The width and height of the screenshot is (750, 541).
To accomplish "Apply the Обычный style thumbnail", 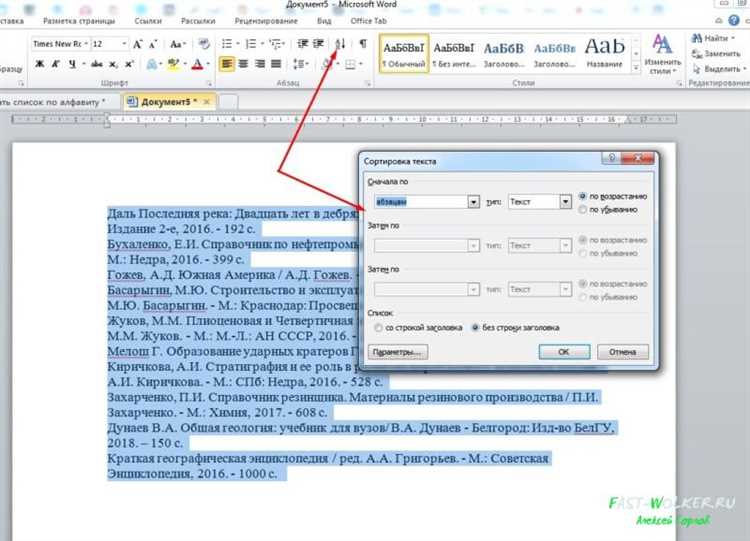I will pos(404,53).
